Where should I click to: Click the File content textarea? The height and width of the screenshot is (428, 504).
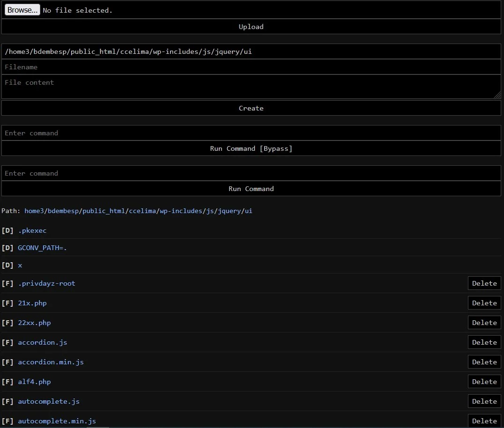[251, 86]
